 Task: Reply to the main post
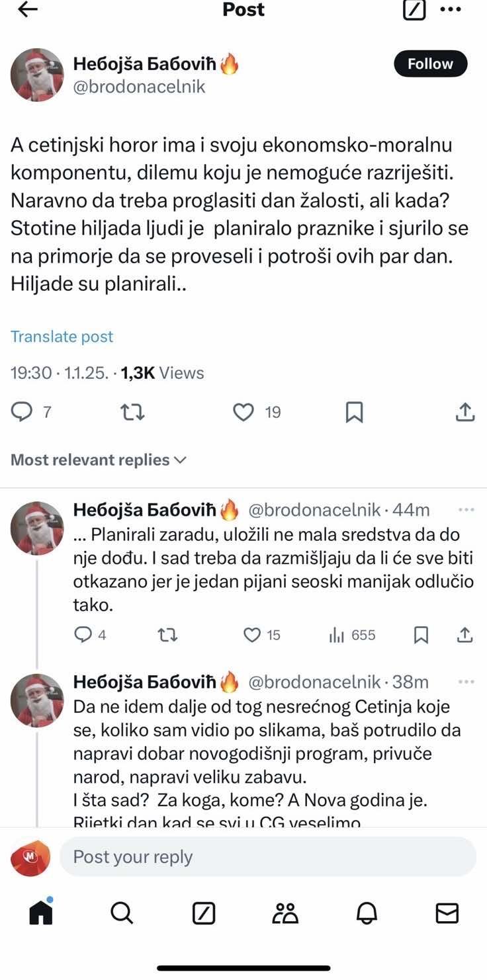(22, 412)
